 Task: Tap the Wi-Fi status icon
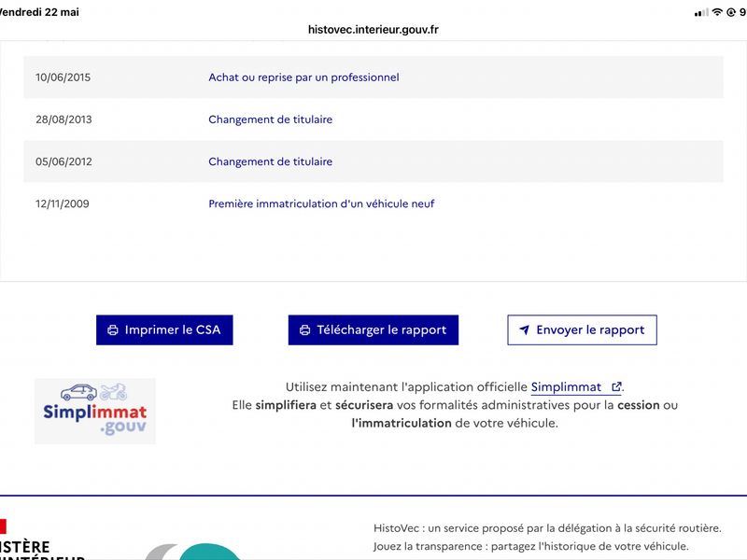pyautogui.click(x=717, y=12)
